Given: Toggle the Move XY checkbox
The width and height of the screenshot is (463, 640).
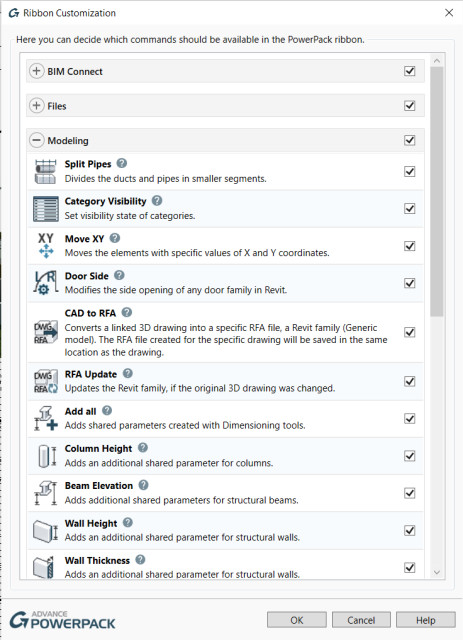Looking at the screenshot, I should click(410, 246).
